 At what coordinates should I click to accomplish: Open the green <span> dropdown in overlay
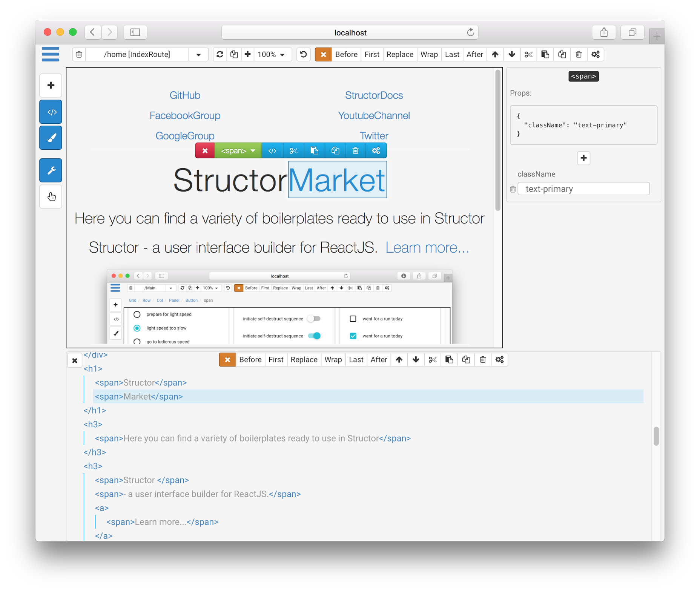click(238, 150)
